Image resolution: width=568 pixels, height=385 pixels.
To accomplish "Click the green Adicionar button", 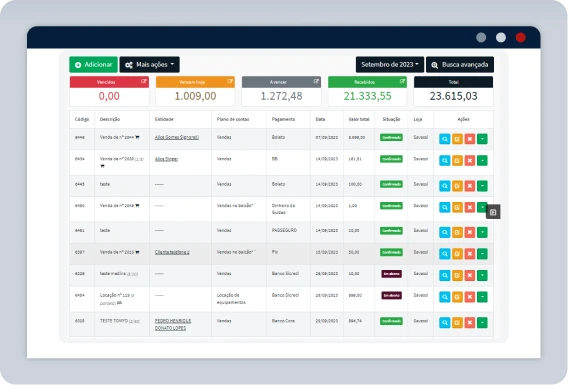I will [x=93, y=64].
